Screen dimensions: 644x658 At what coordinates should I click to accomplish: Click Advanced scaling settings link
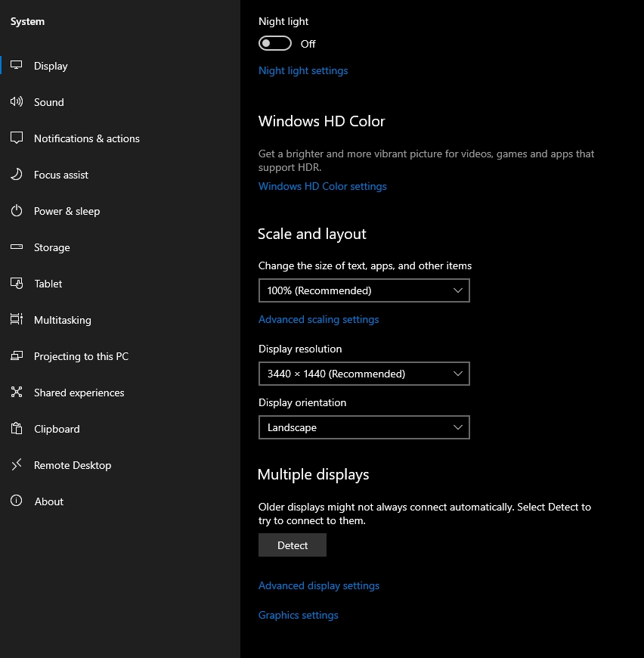point(318,319)
